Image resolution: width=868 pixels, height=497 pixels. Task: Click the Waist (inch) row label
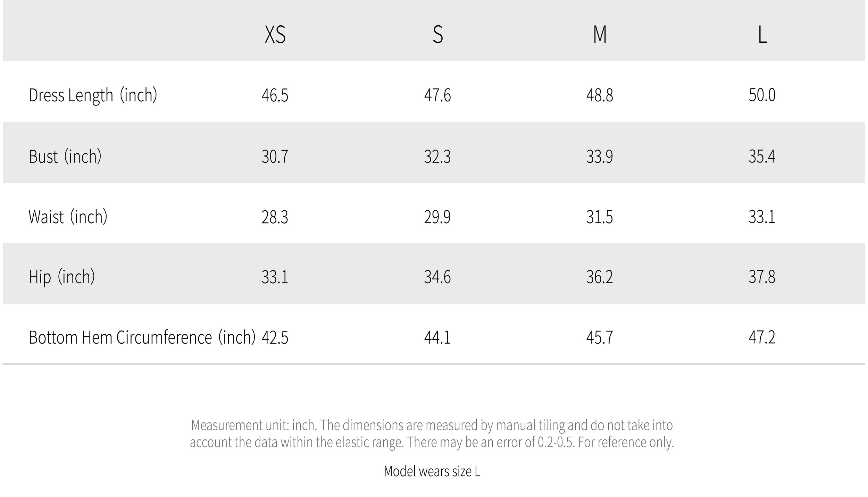click(x=68, y=217)
